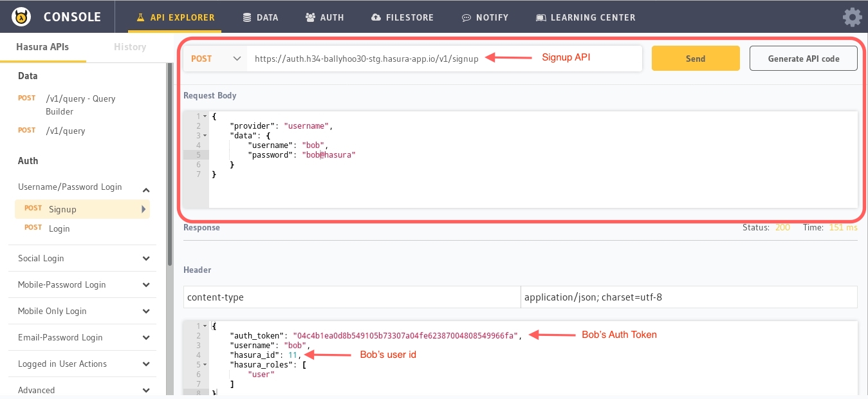Image resolution: width=868 pixels, height=399 pixels.
Task: Click the CONSOLE title text
Action: pyautogui.click(x=72, y=17)
